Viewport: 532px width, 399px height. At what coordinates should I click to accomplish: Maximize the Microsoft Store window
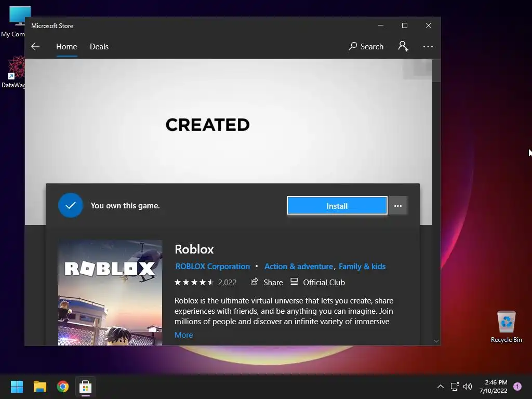click(404, 25)
